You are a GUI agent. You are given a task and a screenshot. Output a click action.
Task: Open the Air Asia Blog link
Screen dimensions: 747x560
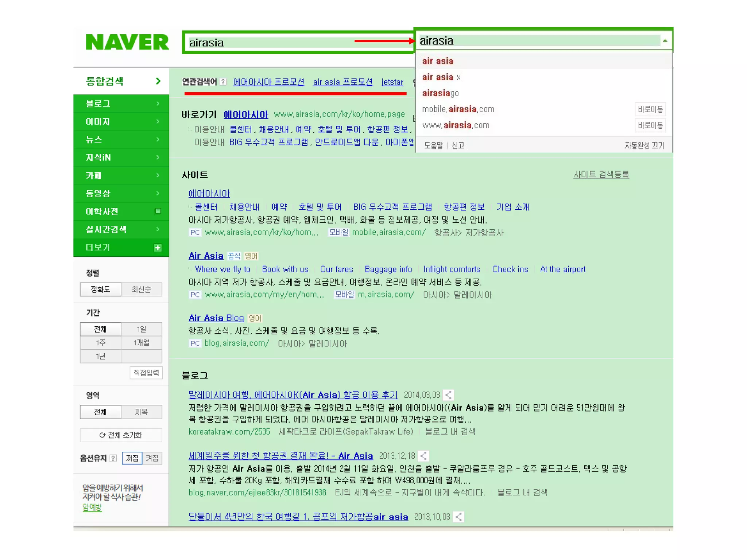coord(216,318)
